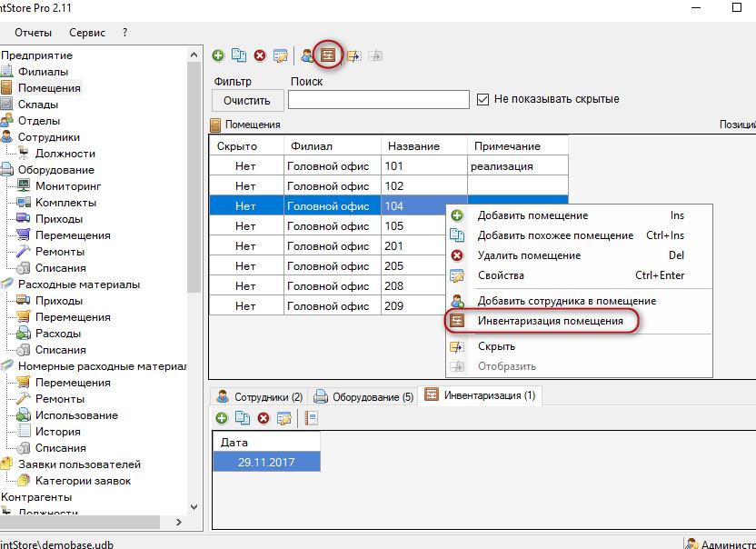Click the Ремонты hammer icon under Оборудование

tap(23, 251)
